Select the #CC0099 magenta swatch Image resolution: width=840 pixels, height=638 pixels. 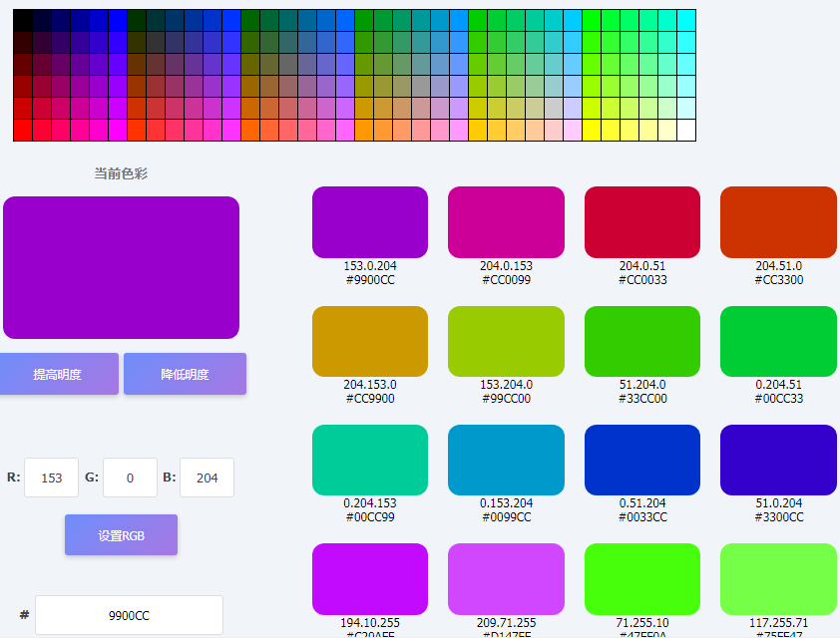tap(506, 222)
